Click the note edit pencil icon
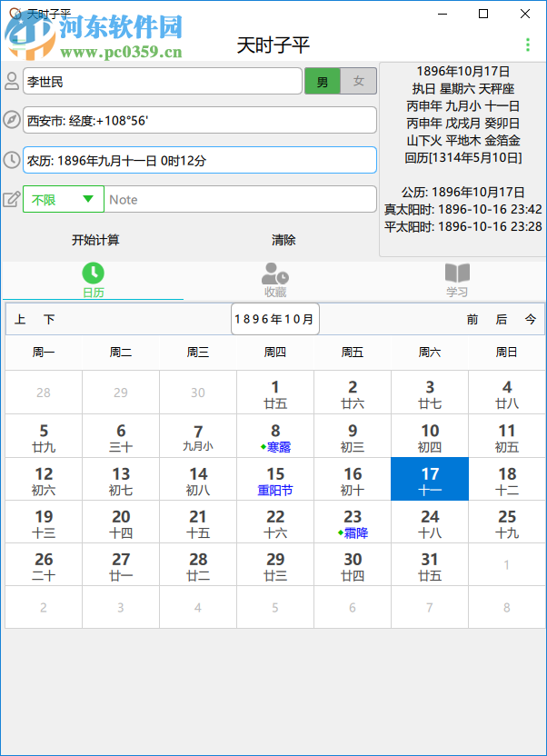The height and width of the screenshot is (756, 547). coord(12,199)
